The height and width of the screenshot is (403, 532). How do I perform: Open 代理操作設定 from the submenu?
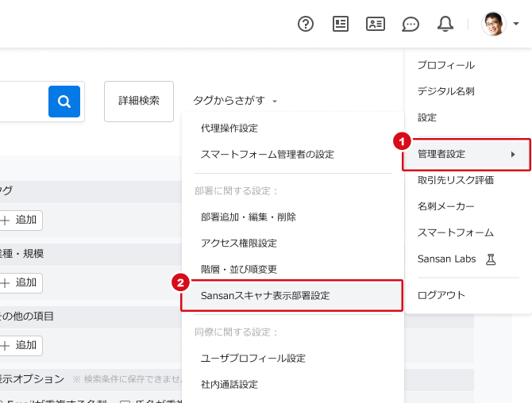(229, 128)
